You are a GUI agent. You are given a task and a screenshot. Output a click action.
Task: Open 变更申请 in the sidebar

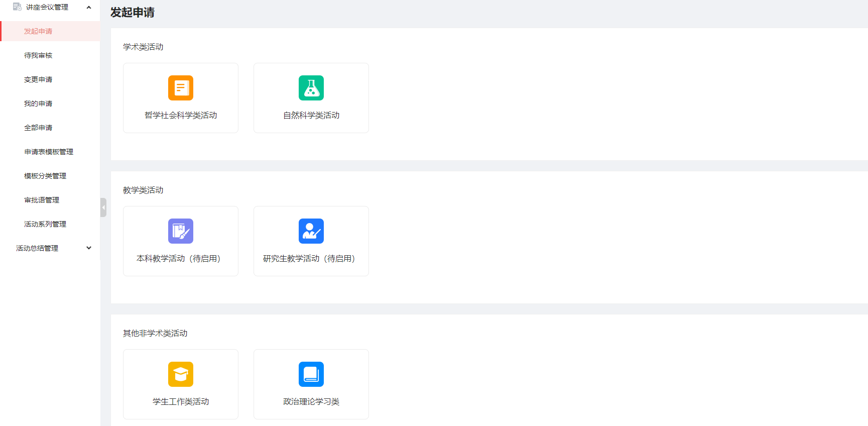tap(38, 79)
